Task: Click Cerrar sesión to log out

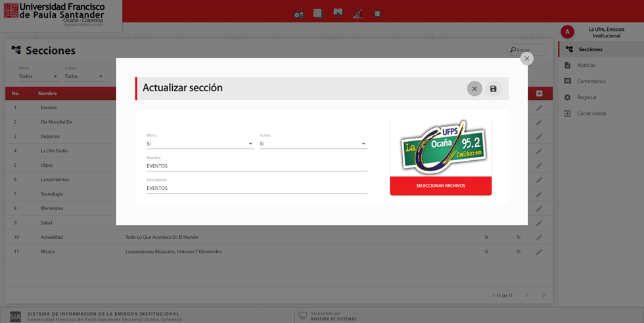Action: coord(591,114)
